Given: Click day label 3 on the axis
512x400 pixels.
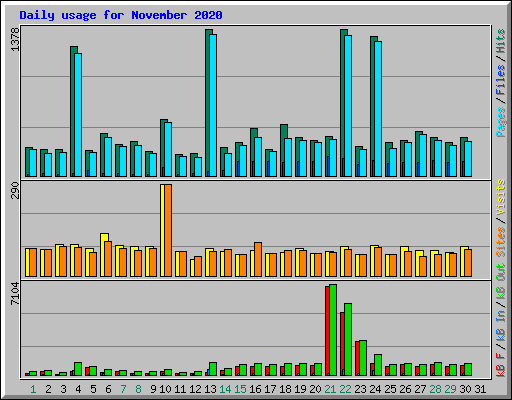Looking at the screenshot, I should pos(63,389).
